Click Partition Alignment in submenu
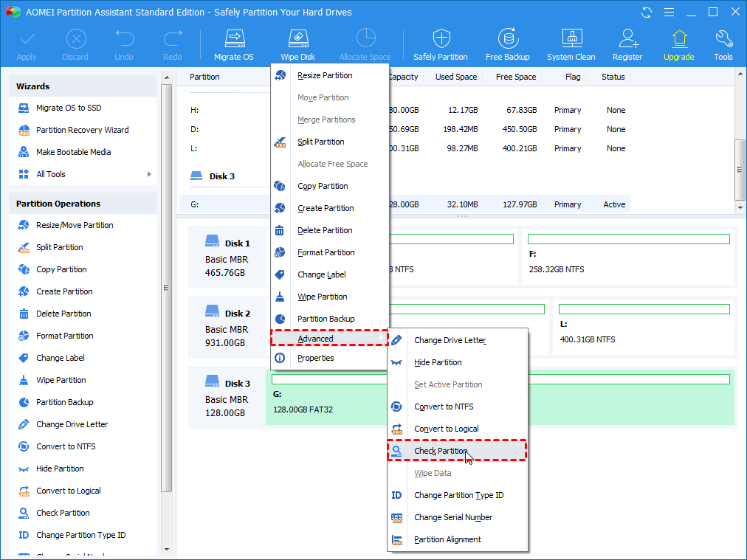Viewport: 747px width, 560px height. click(458, 539)
